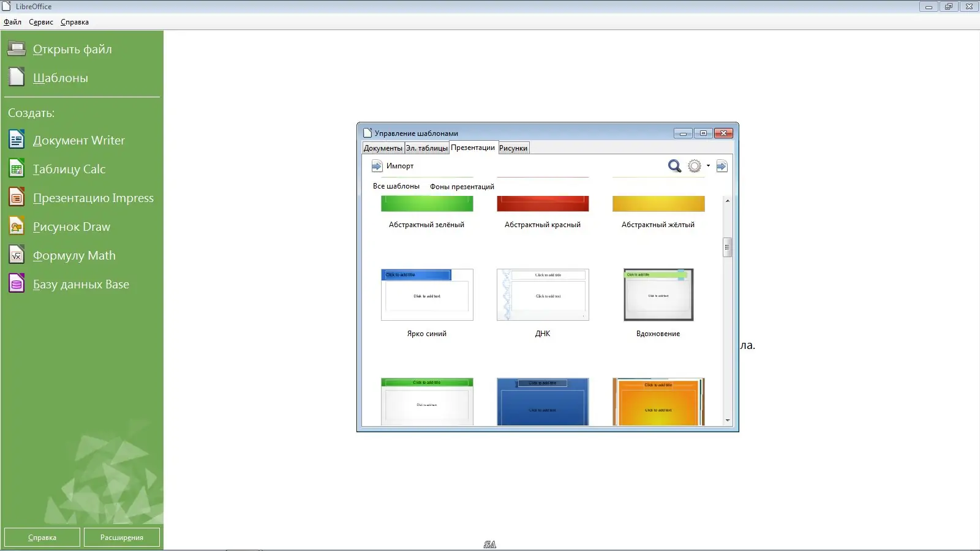The height and width of the screenshot is (551, 980).
Task: Select the Абстрактный жёлтый template
Action: pyautogui.click(x=658, y=211)
